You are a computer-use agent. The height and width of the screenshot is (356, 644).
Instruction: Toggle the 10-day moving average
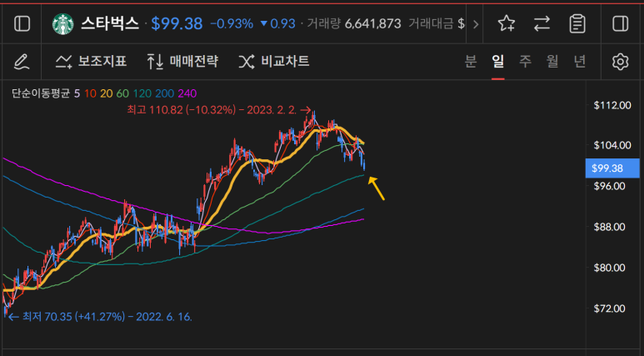(90, 93)
